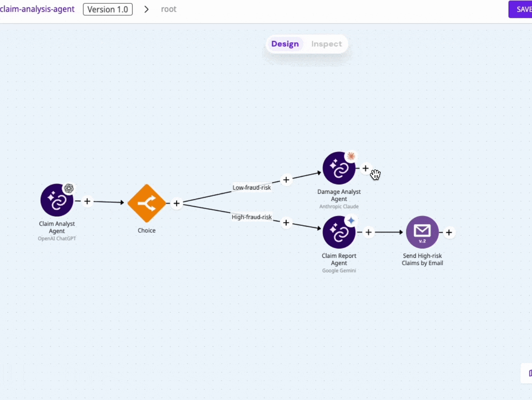Viewport: 532px width, 400px height.
Task: Click the orange Choice diamond node
Action: (147, 203)
